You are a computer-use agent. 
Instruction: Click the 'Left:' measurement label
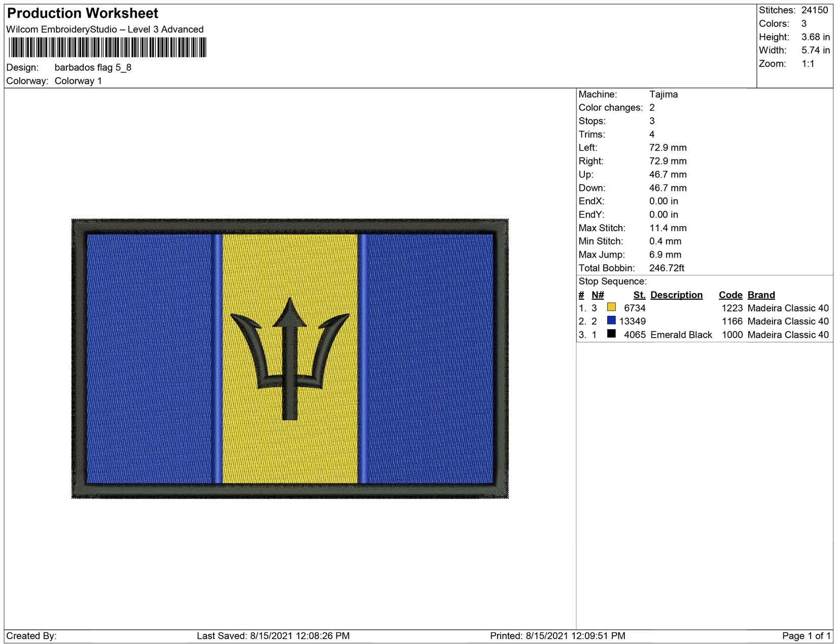click(588, 148)
